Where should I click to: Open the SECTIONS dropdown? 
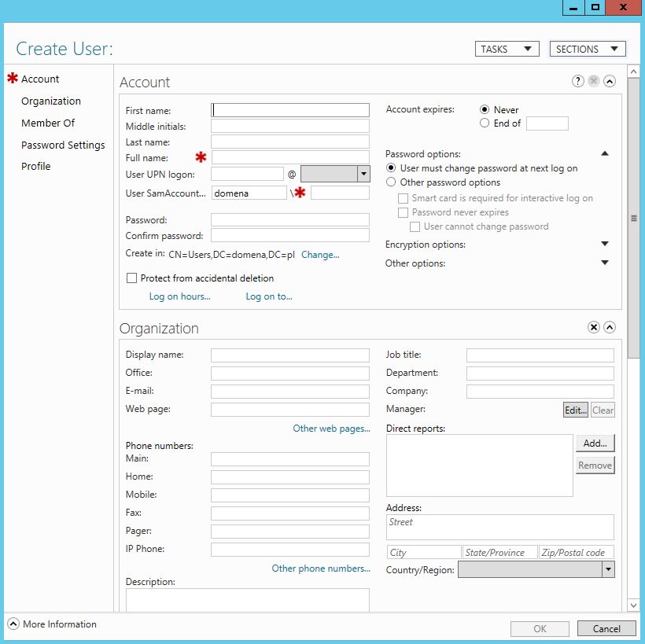coord(588,49)
